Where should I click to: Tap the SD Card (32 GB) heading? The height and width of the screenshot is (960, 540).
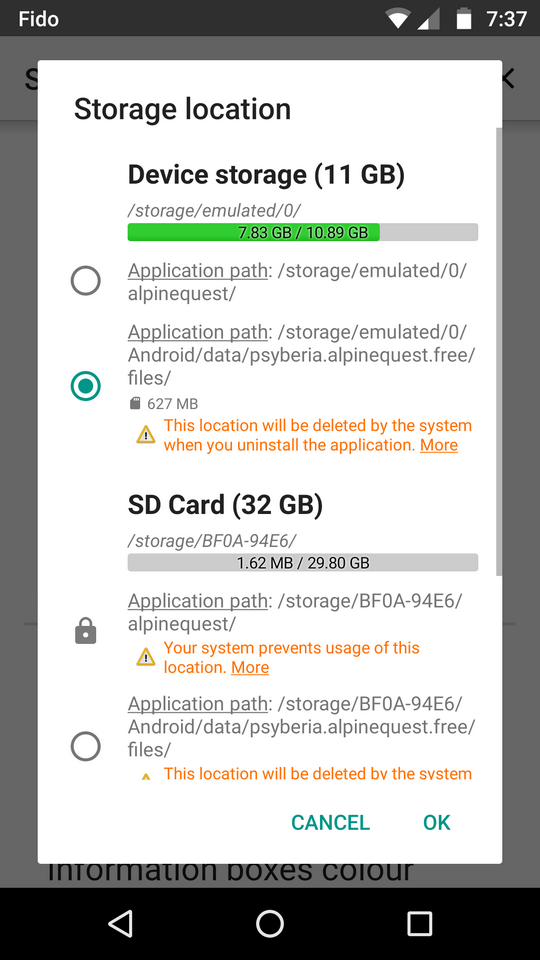coord(225,504)
